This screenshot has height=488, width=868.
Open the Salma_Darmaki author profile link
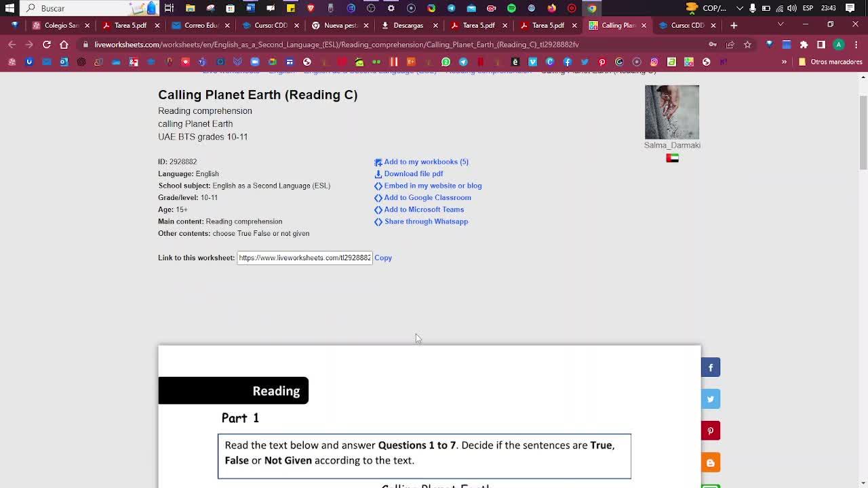tap(672, 145)
